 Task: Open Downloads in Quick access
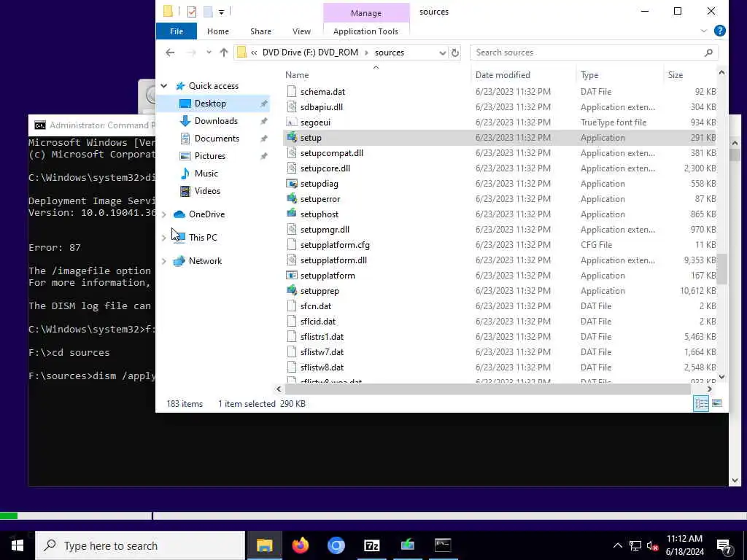(216, 121)
